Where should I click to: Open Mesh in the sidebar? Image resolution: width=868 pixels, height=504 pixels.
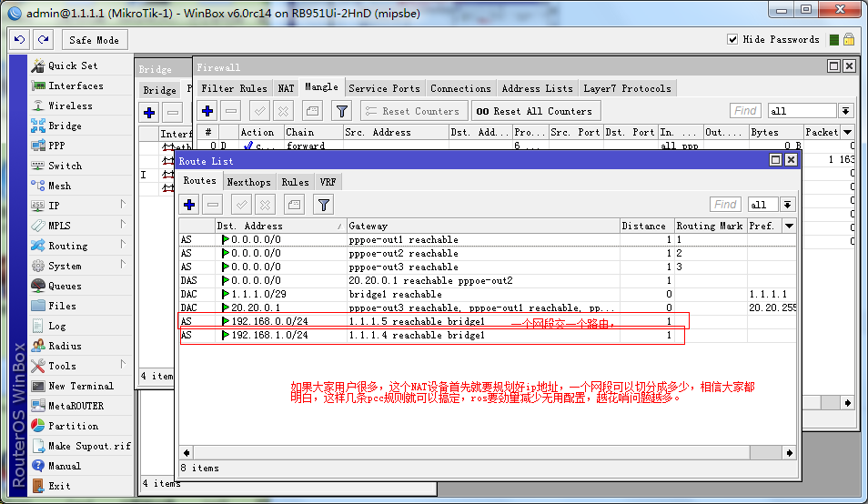click(x=59, y=186)
